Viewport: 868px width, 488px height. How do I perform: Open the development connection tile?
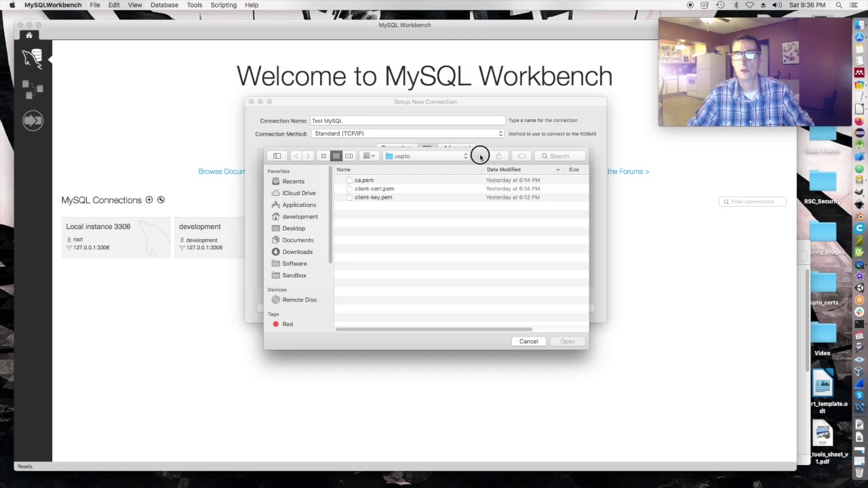point(210,237)
